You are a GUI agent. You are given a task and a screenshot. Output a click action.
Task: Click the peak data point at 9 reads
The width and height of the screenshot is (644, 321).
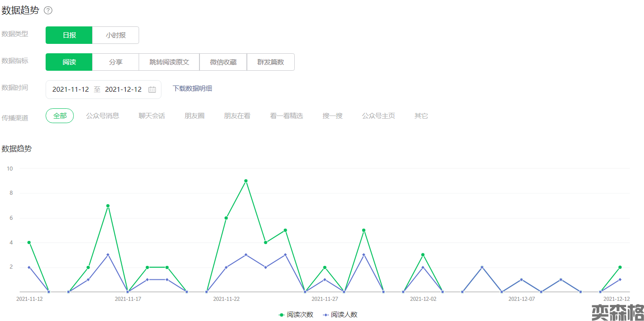click(246, 181)
